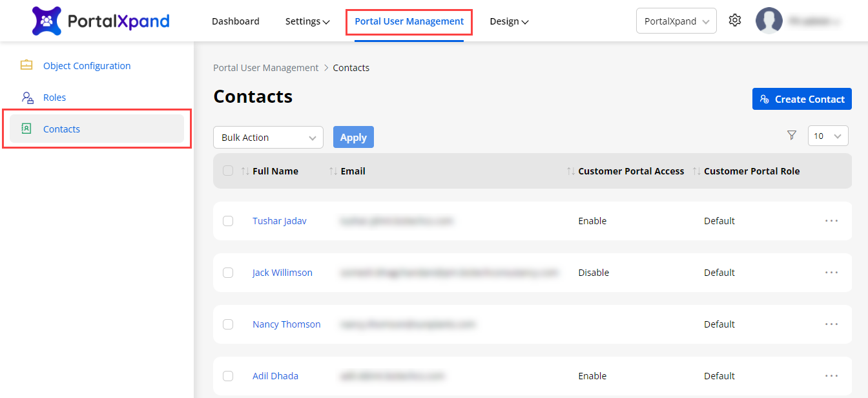
Task: Click Portal User Management breadcrumb
Action: 266,68
